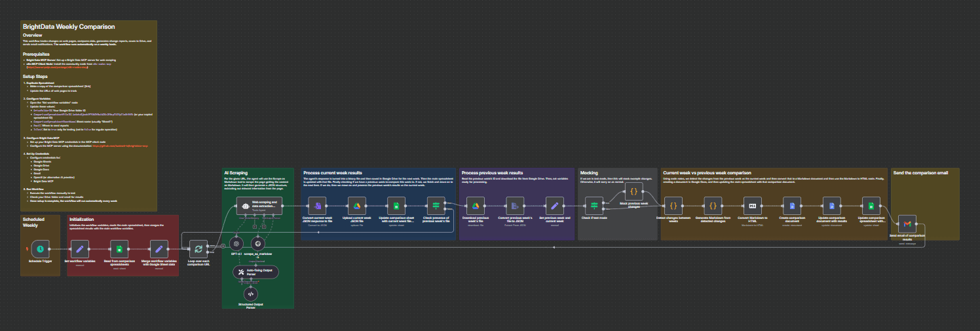Viewport: 980px width, 331px height.
Task: Select the Structured Output Parser code node
Action: click(251, 295)
